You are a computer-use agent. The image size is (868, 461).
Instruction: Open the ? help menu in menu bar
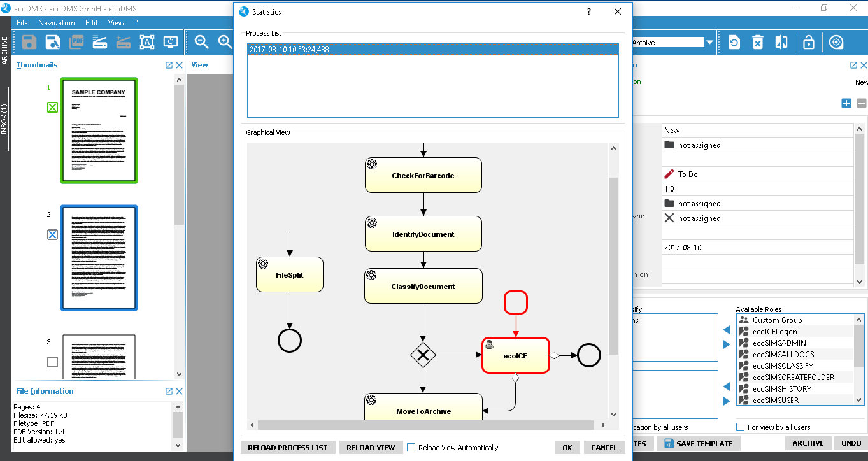click(136, 23)
